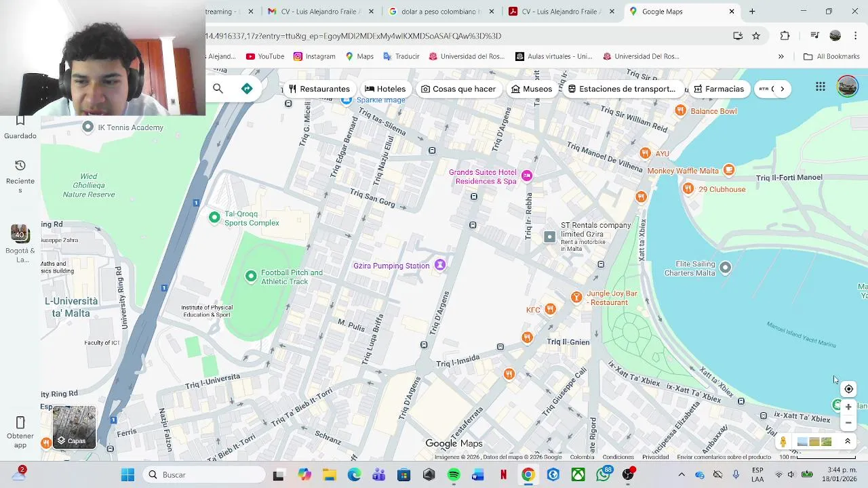This screenshot has height=488, width=868.
Task: Select the Gzira Pumping Station marker
Action: tap(440, 265)
